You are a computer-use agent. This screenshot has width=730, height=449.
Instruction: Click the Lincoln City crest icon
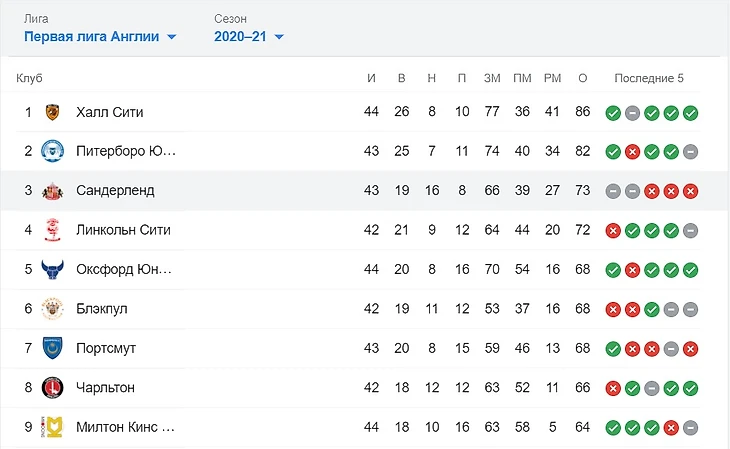(x=53, y=230)
